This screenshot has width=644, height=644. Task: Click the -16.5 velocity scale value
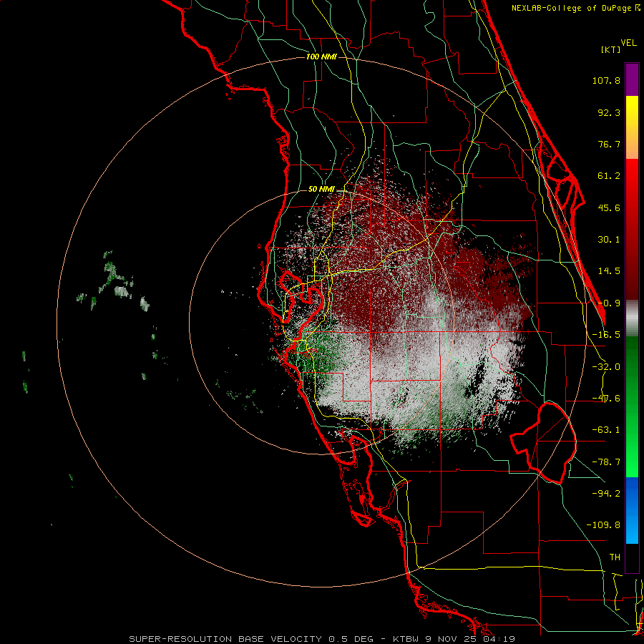click(x=606, y=335)
